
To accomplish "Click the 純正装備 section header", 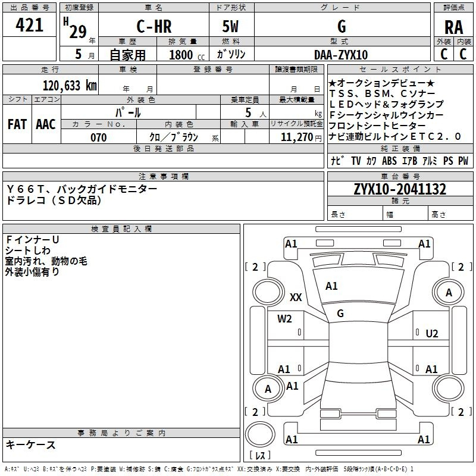I will [400, 148].
